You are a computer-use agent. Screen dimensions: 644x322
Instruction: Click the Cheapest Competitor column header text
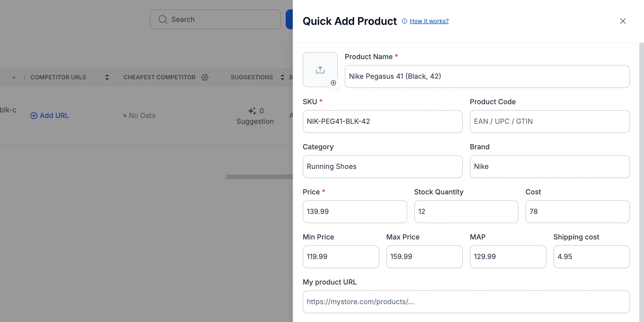160,77
